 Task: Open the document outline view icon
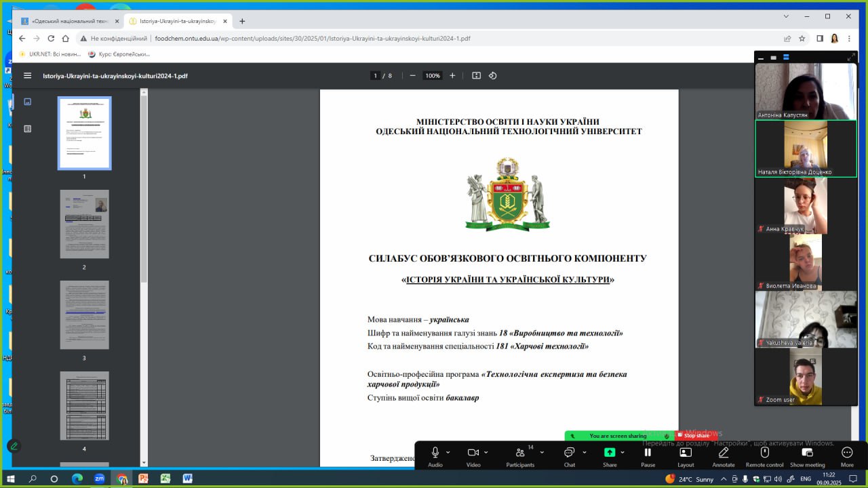tap(28, 129)
